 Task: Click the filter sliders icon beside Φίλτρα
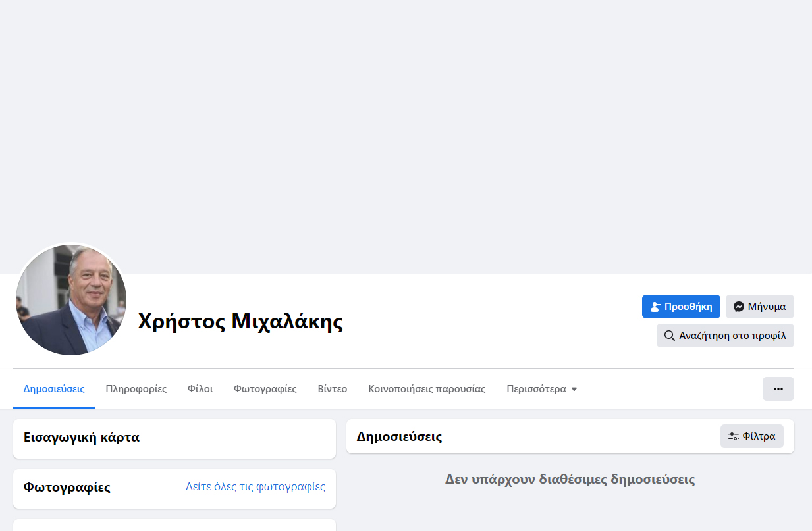coord(733,436)
